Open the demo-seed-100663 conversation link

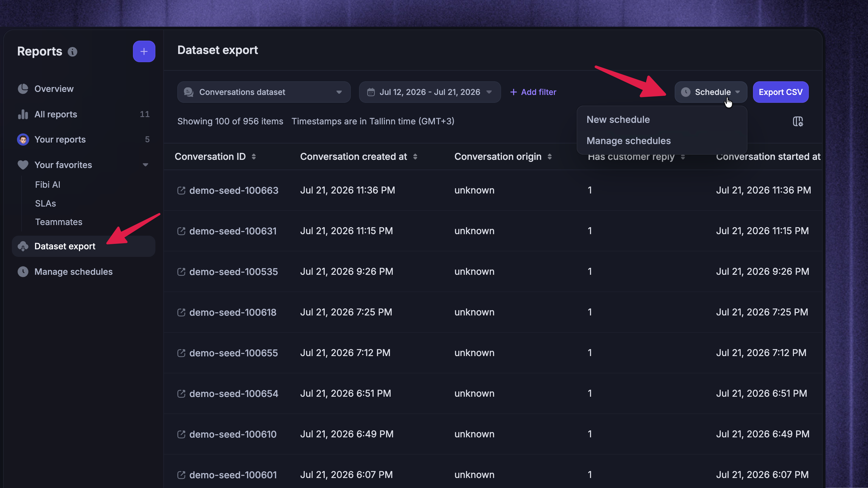coord(234,190)
